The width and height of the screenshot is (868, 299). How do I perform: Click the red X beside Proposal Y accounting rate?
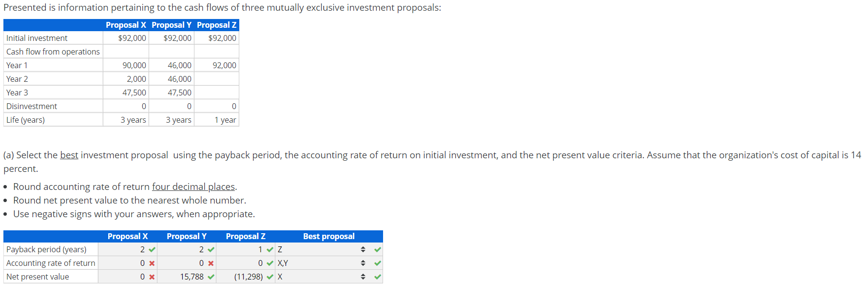[212, 263]
